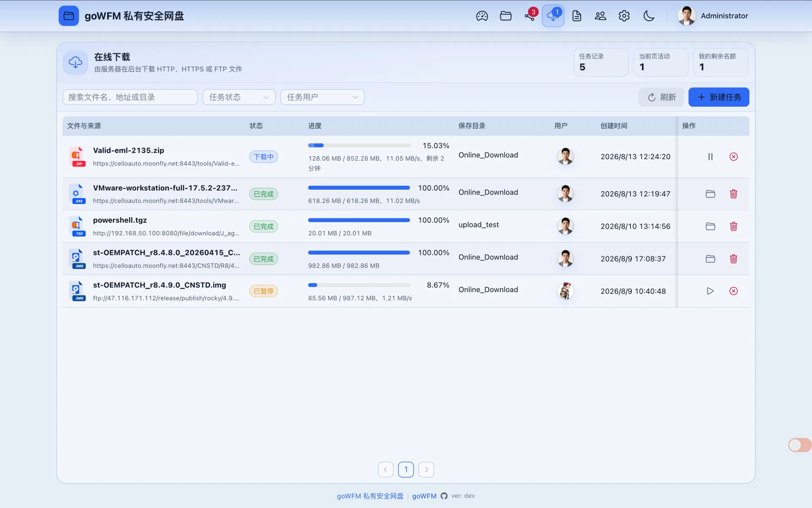This screenshot has width=812, height=508.
Task: Open the settings gear icon
Action: click(624, 16)
